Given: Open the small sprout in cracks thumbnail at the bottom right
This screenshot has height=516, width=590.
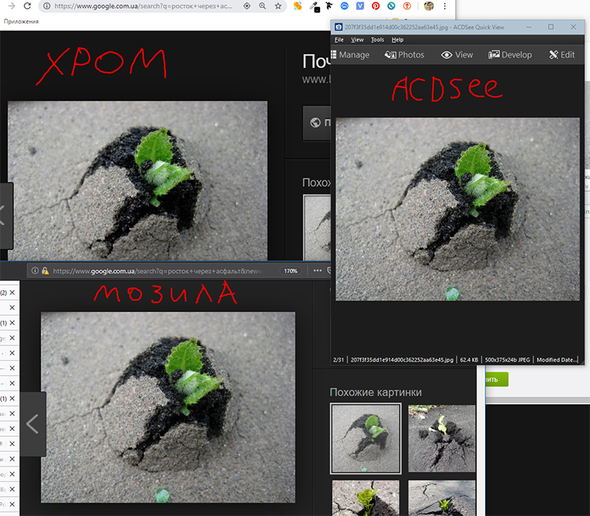Looking at the screenshot, I should [442, 498].
